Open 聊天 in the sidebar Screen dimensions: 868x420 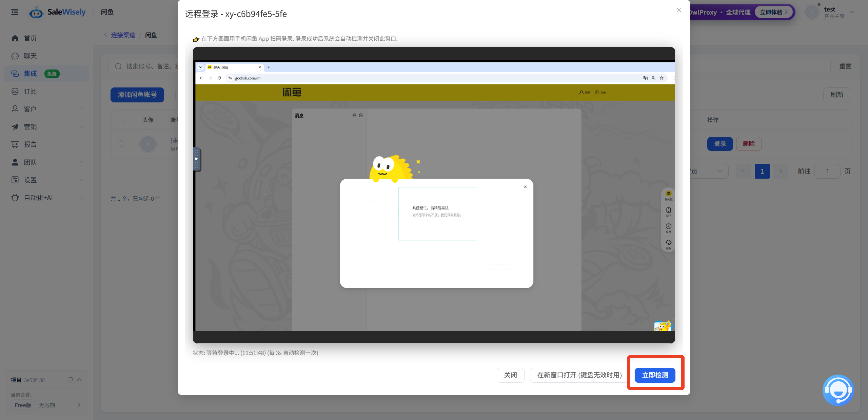click(x=46, y=56)
